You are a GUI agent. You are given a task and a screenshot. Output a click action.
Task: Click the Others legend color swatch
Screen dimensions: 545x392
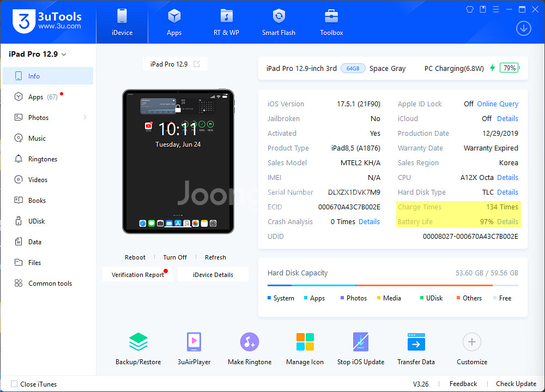click(458, 298)
